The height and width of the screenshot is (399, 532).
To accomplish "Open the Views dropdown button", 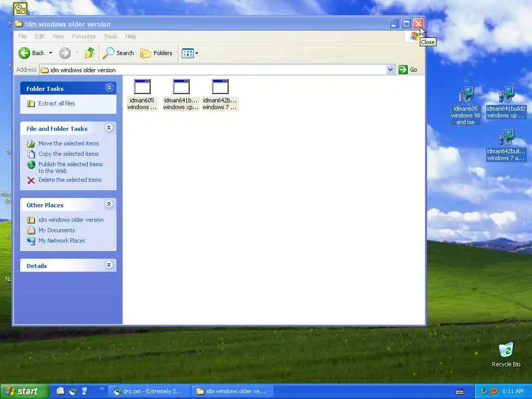I will (190, 54).
